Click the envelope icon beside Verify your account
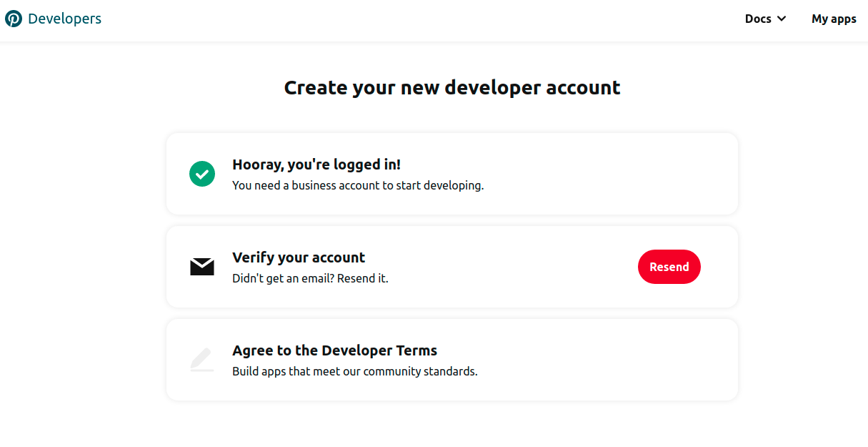This screenshot has height=447, width=868. tap(202, 267)
